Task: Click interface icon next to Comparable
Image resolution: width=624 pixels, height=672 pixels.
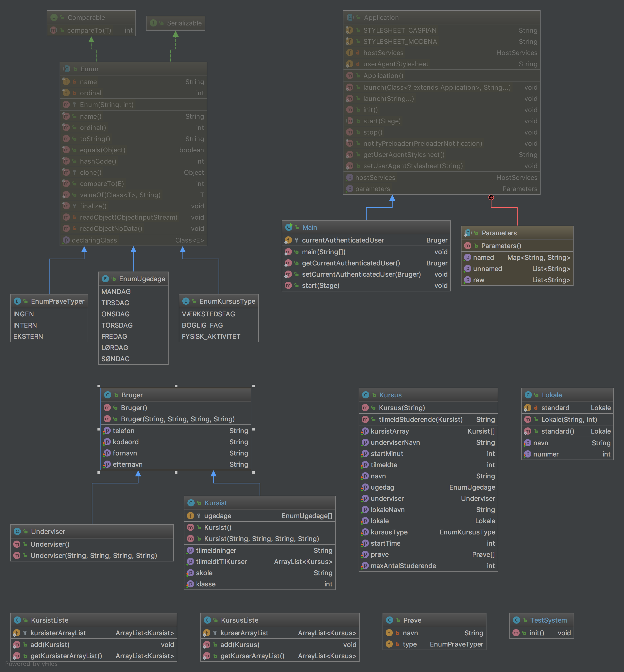Action: (54, 17)
